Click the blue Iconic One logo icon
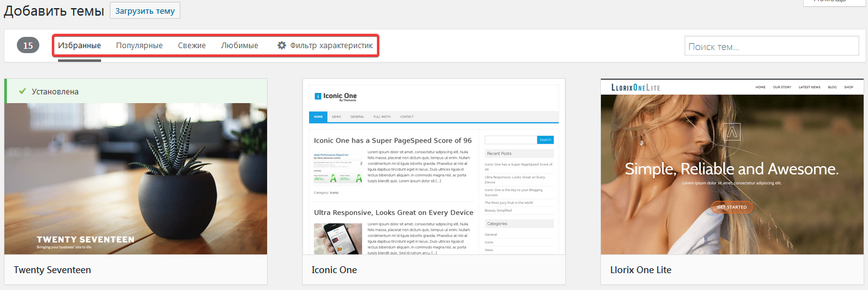Screen dimensions: 868x290 (318, 96)
